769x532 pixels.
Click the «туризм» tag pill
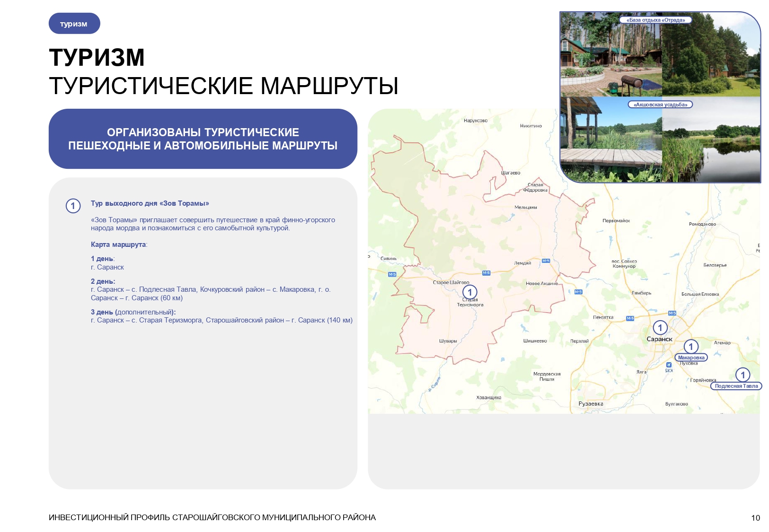[x=74, y=24]
